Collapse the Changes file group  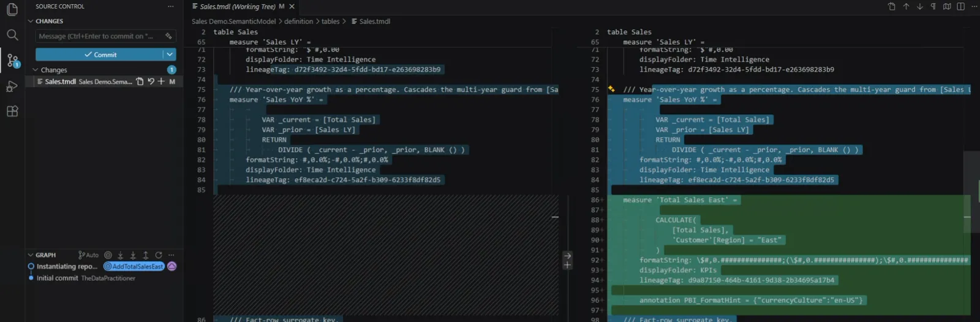tap(54, 70)
